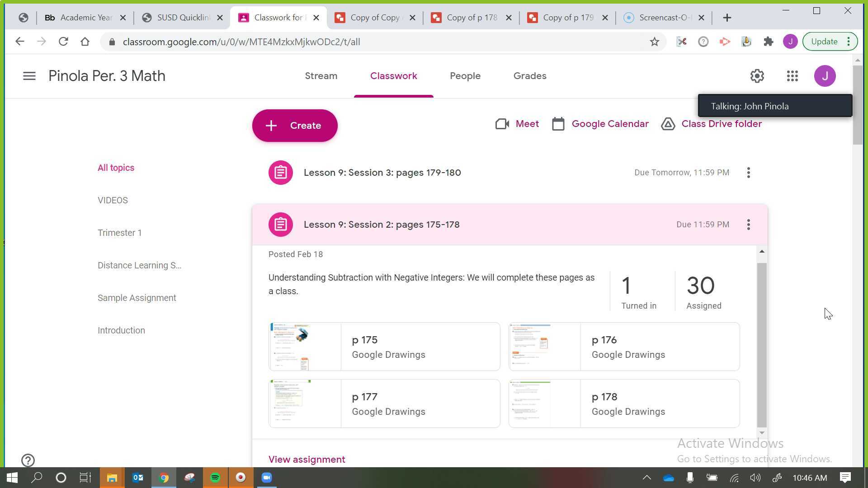Image resolution: width=868 pixels, height=488 pixels.
Task: Open more options for Session 3 assignment
Action: (749, 173)
